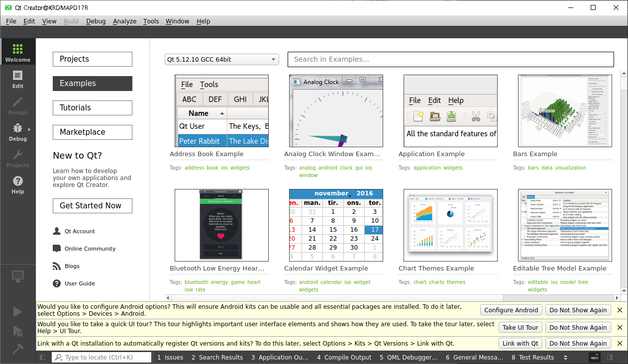Open the Compile Output pane
Viewport: 628px width, 364px height.
click(344, 357)
